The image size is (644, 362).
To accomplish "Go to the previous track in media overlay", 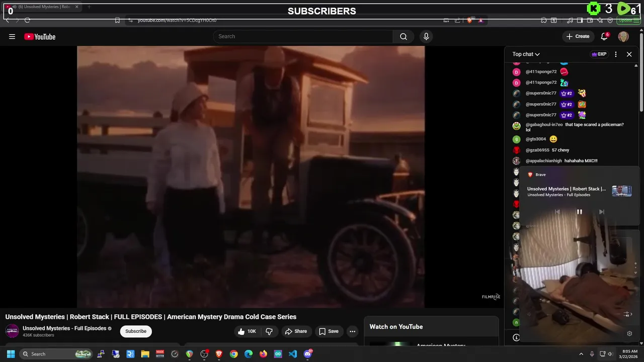I will (557, 212).
